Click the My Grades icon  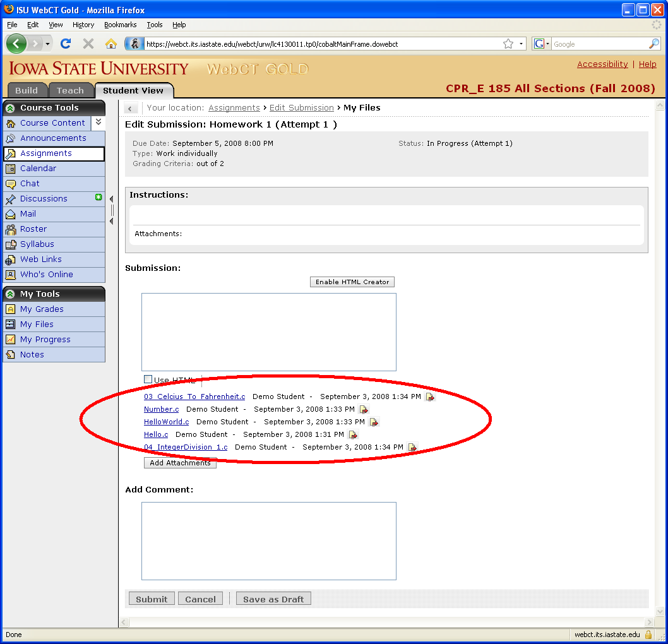click(x=10, y=309)
